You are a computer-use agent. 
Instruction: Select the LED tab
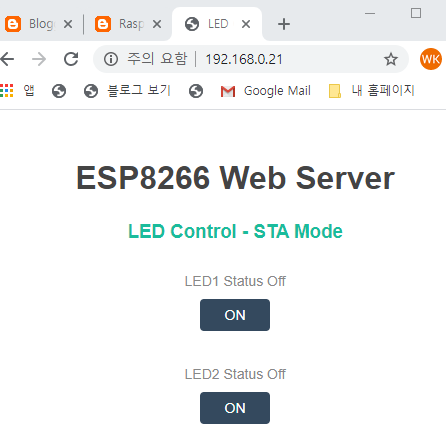(217, 24)
